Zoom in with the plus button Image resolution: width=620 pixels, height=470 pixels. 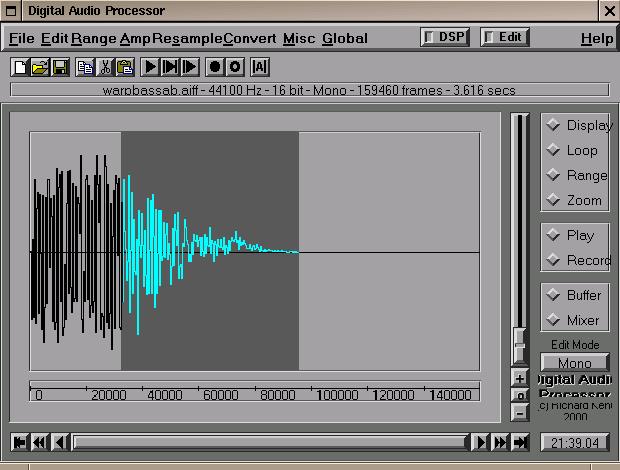point(520,379)
